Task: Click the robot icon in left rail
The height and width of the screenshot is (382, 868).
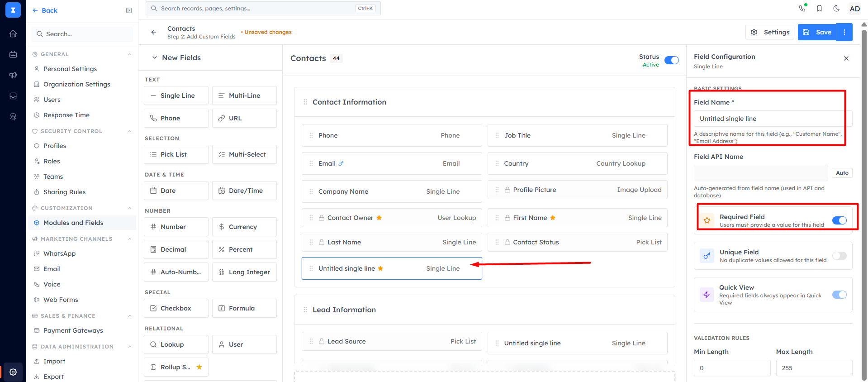Action: click(x=13, y=117)
